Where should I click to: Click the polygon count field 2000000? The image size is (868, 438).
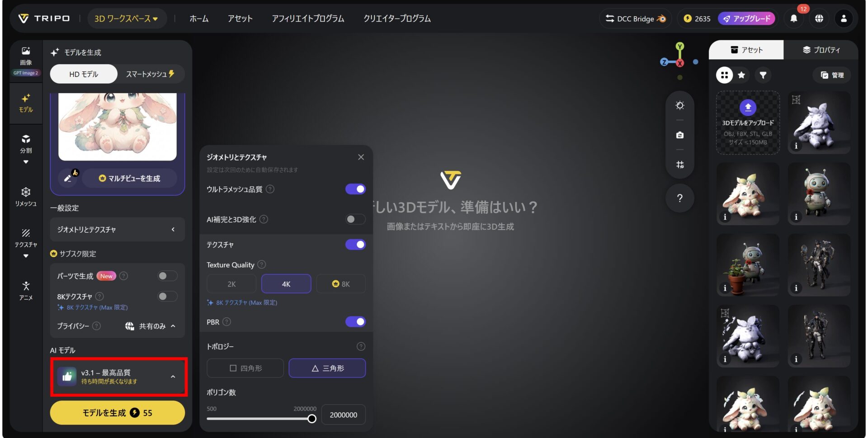click(x=344, y=414)
